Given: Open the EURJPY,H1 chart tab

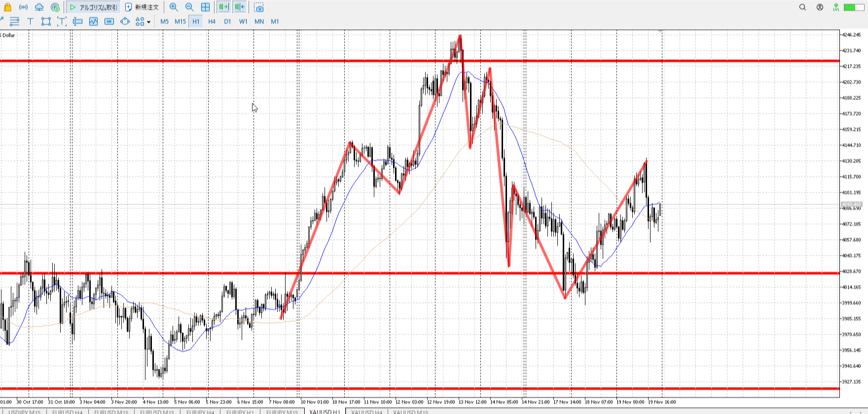Looking at the screenshot, I should (x=240, y=412).
